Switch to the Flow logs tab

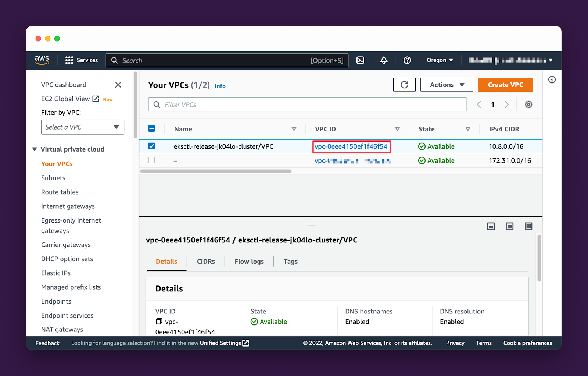tap(249, 262)
